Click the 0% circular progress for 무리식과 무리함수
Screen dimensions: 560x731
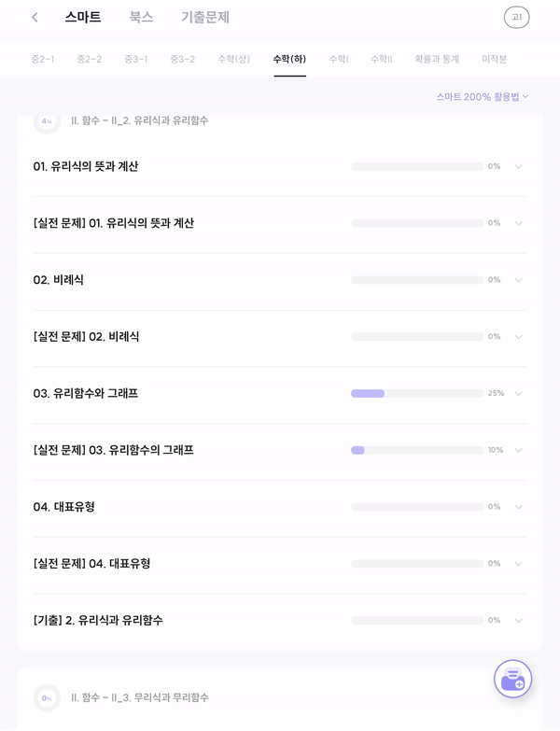47,698
